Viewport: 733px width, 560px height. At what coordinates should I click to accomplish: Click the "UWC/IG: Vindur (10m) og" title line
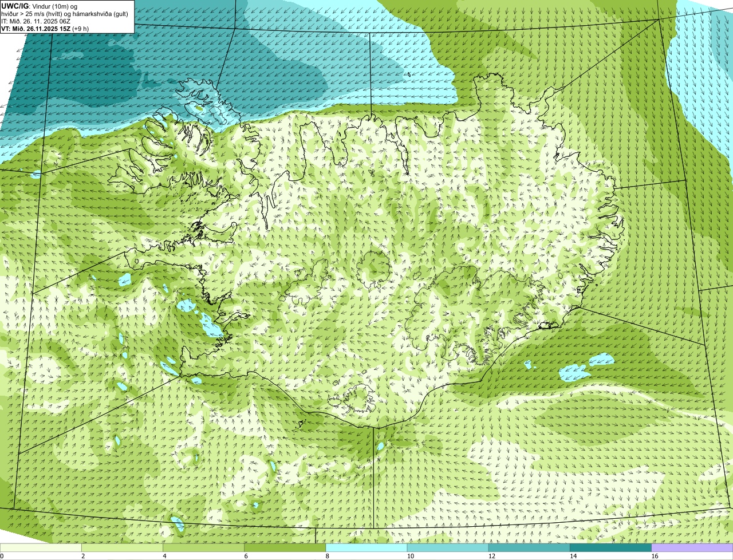pyautogui.click(x=40, y=6)
